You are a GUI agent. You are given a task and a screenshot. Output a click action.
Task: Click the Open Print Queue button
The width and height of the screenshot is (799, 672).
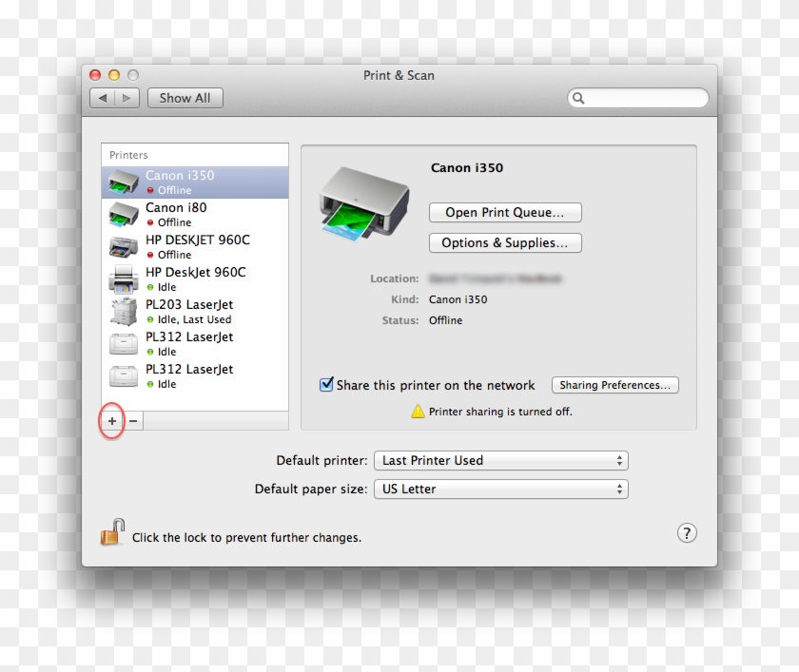[505, 212]
